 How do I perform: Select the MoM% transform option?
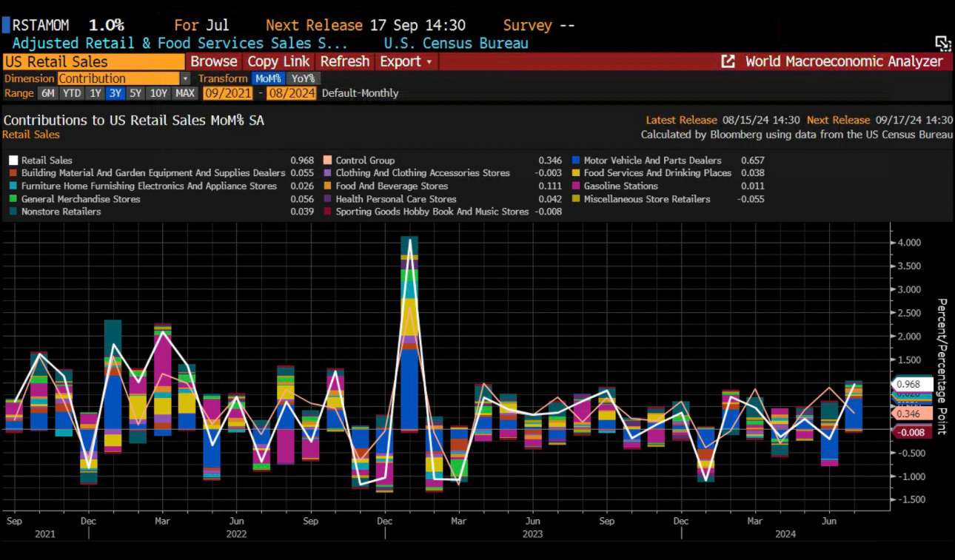click(x=268, y=78)
